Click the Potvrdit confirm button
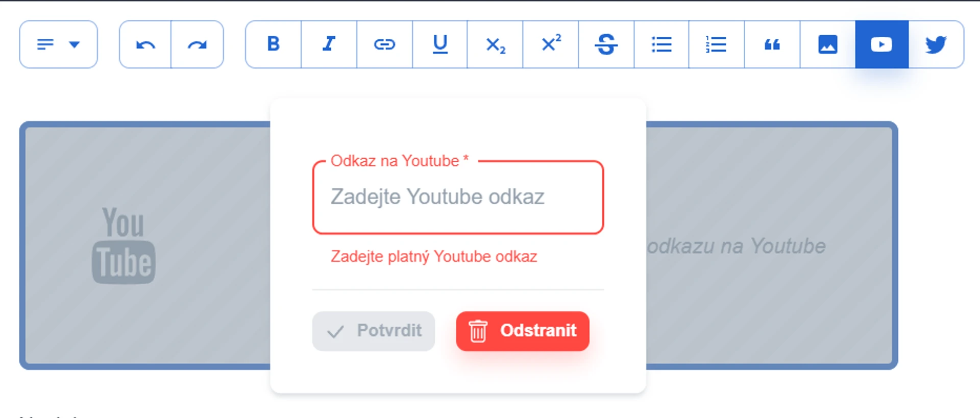Image resolution: width=980 pixels, height=418 pixels. tap(374, 331)
